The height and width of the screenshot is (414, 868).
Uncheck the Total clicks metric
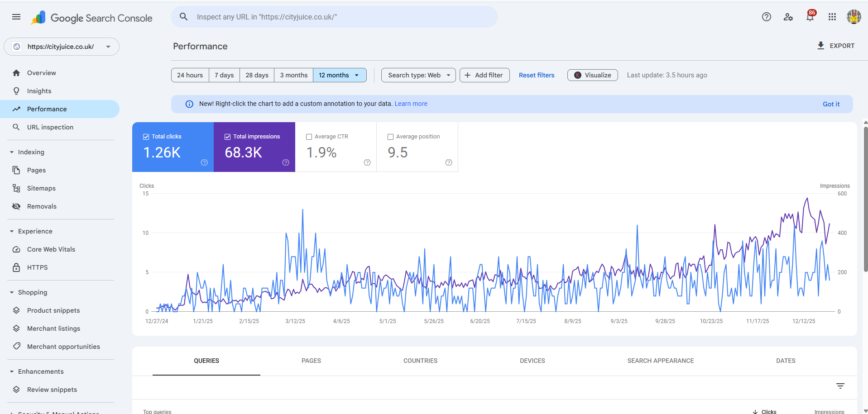[x=146, y=137]
